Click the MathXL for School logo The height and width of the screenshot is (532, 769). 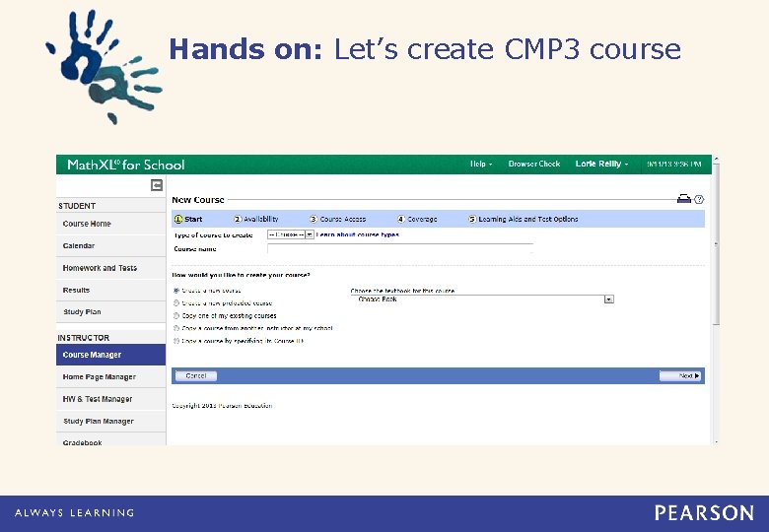point(125,165)
